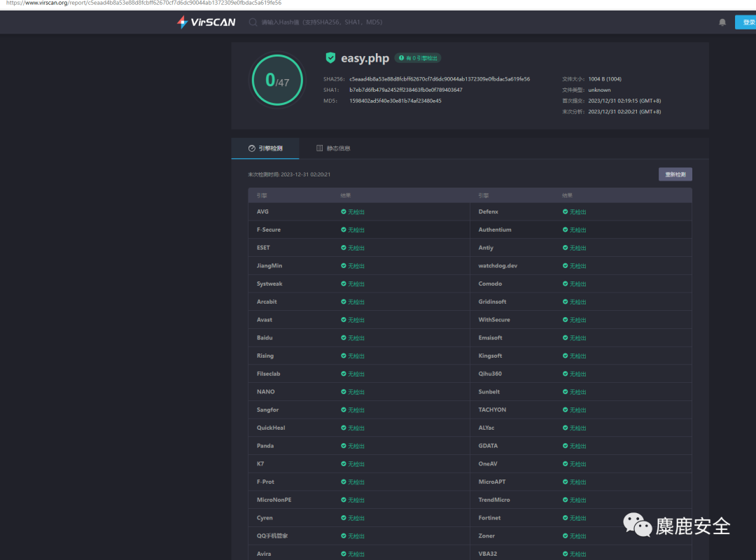756x560 pixels.
Task: Click the green shield icon beside easy.php
Action: pos(330,58)
